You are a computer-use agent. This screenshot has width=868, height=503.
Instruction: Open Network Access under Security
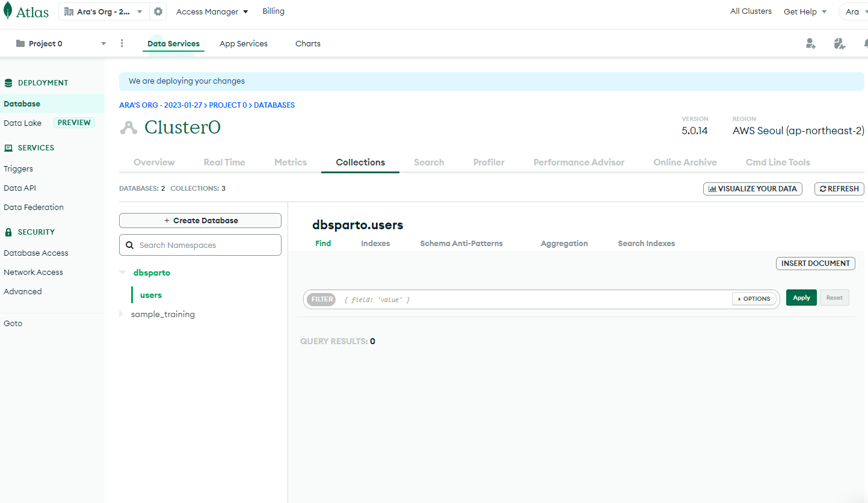33,273
